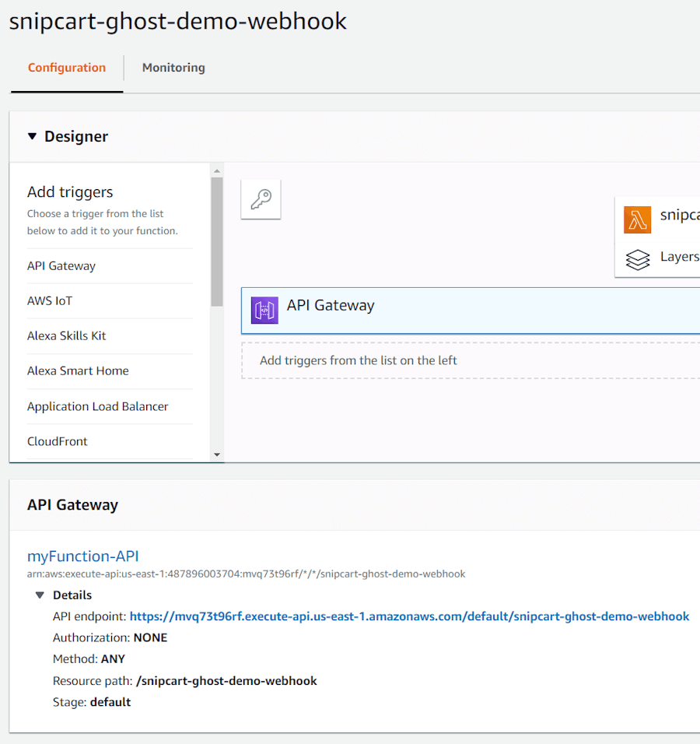Collapse the Details disclosure triangle
700x744 pixels.
click(40, 595)
